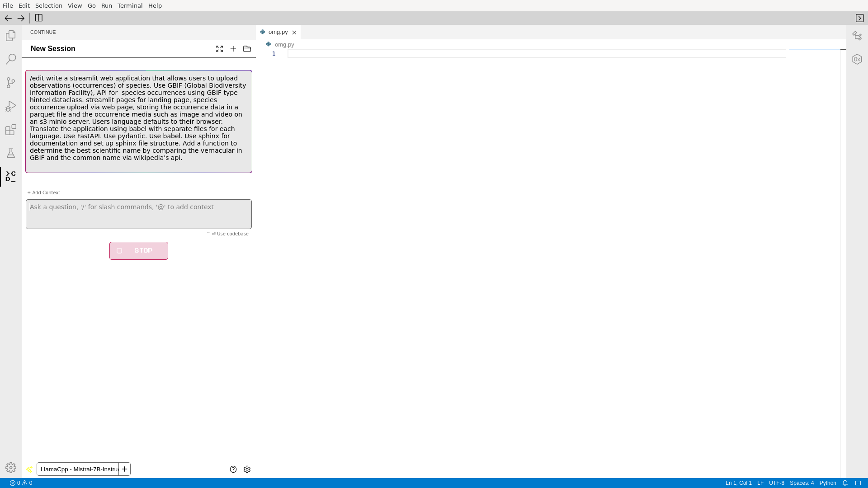
Task: Click the fullscreen icon in the New Session header
Action: click(x=220, y=49)
